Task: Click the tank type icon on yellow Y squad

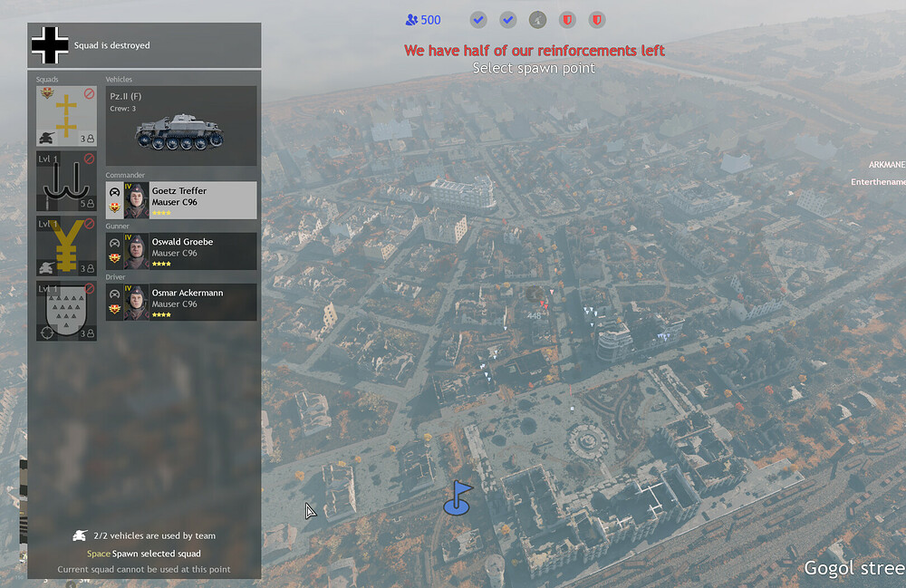Action: click(x=47, y=268)
